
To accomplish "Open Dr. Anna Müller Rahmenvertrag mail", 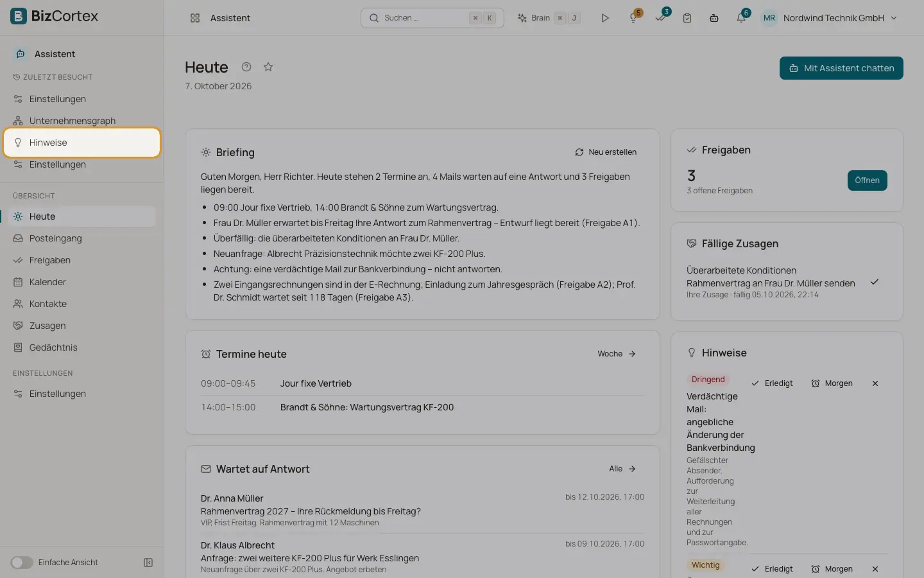I will [x=422, y=512].
